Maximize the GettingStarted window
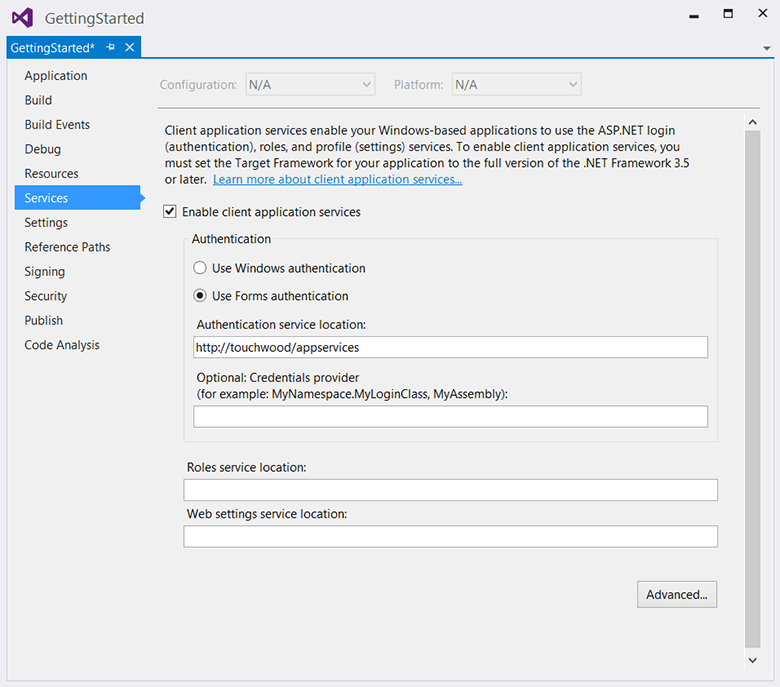 point(728,13)
